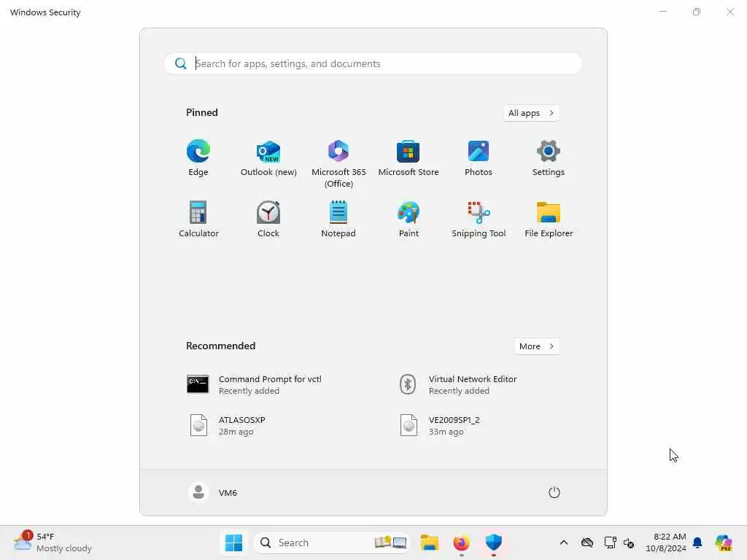Expand More recommended items

pos(537,346)
